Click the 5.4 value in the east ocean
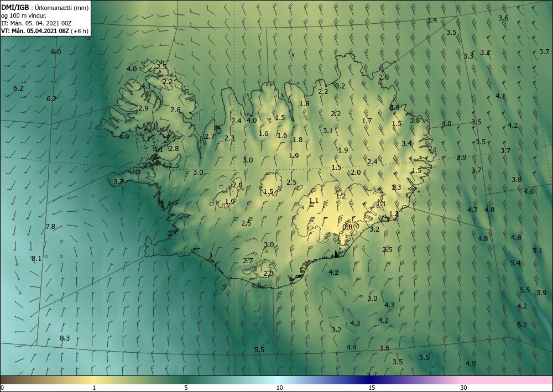 pyautogui.click(x=515, y=263)
